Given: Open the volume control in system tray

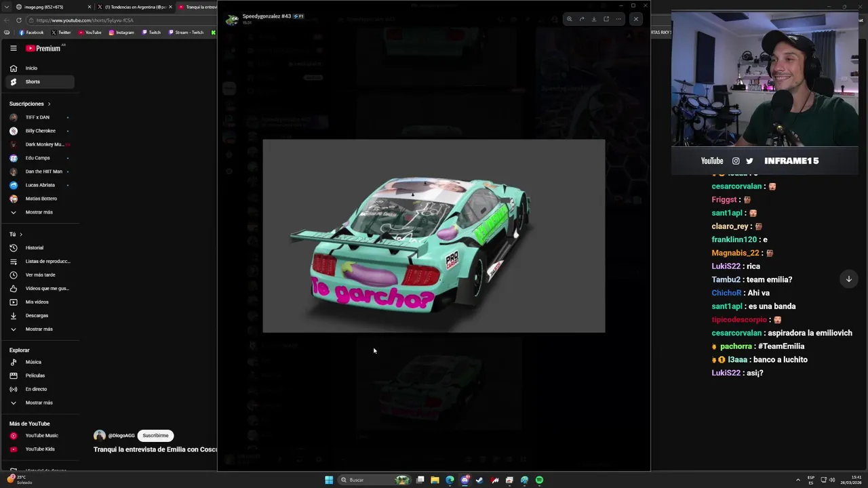Looking at the screenshot, I should coord(832,480).
